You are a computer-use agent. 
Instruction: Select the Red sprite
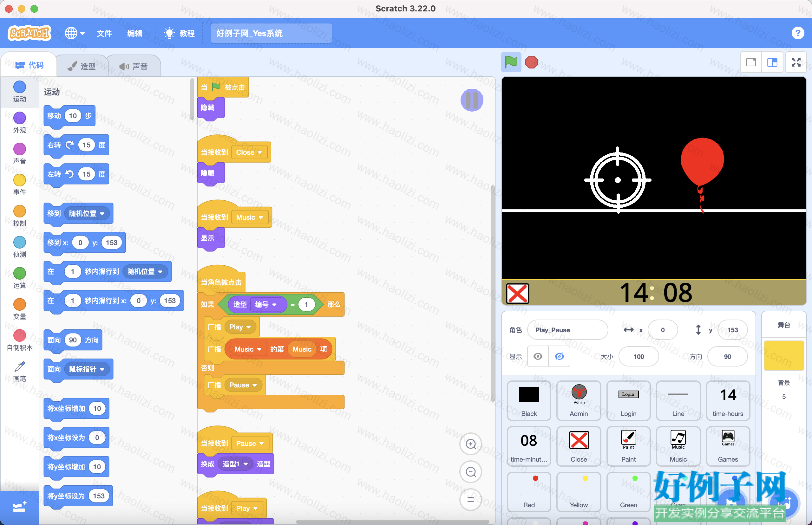529,492
